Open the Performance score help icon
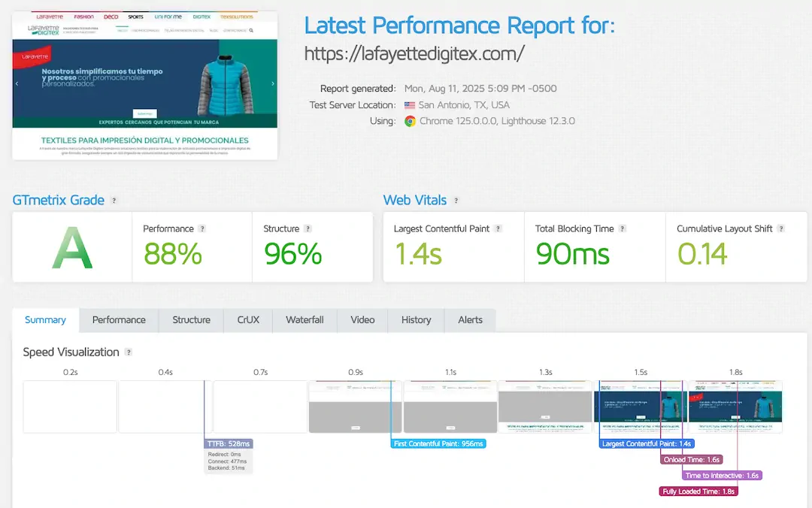 click(202, 228)
